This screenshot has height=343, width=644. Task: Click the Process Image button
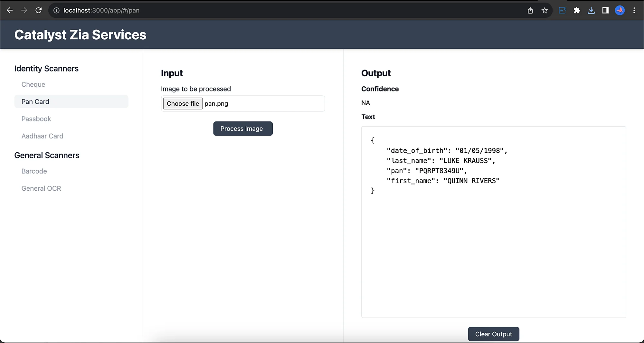(x=243, y=129)
